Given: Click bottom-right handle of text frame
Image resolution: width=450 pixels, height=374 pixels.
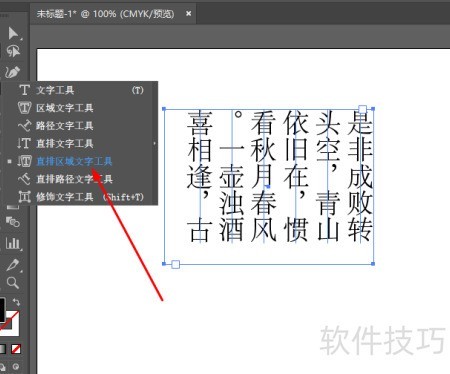Looking at the screenshot, I should (x=373, y=264).
